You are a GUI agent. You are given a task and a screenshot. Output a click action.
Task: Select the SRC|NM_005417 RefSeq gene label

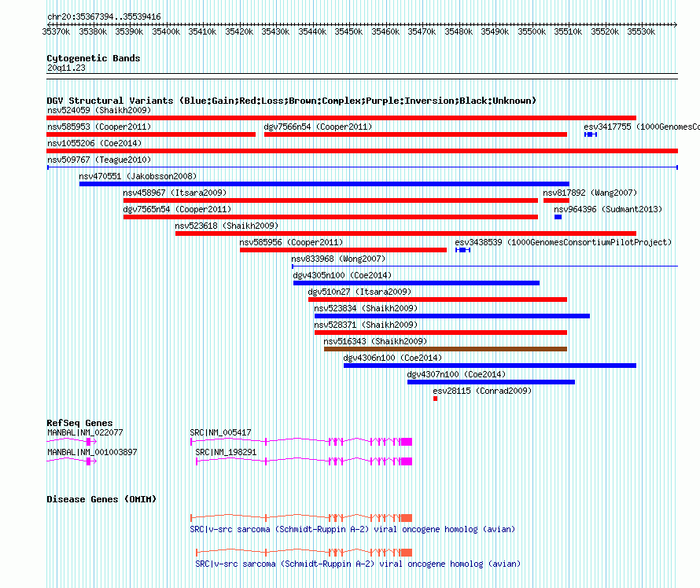(220, 432)
